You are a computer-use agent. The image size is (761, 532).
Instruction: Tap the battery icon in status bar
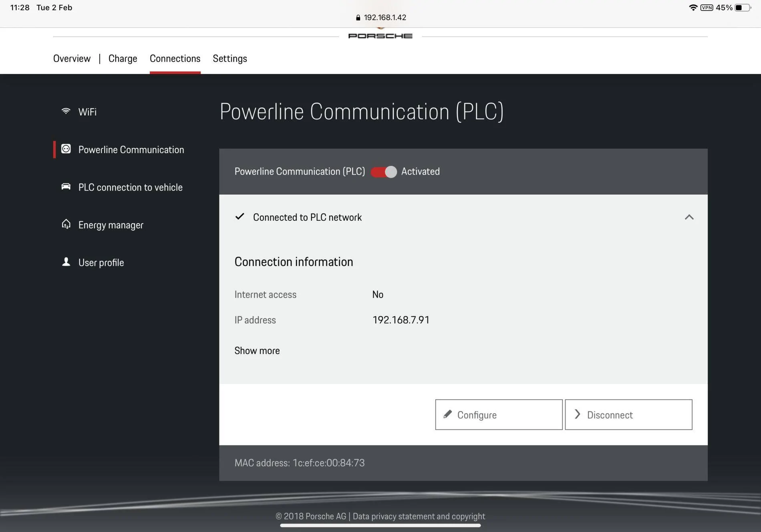coord(743,8)
